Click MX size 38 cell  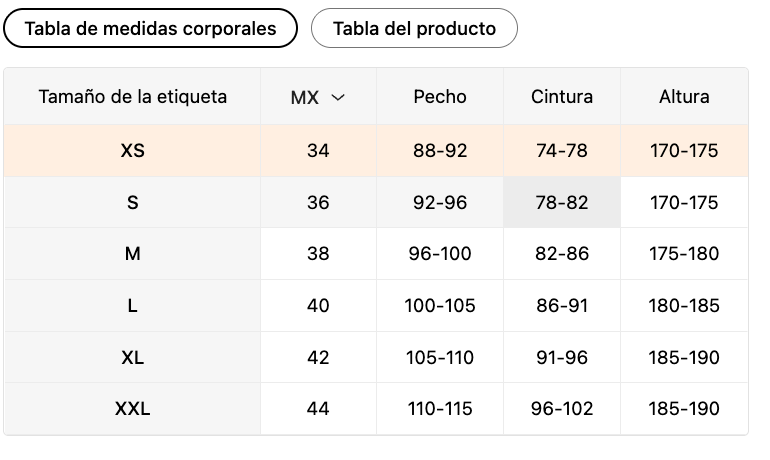pyautogui.click(x=318, y=254)
